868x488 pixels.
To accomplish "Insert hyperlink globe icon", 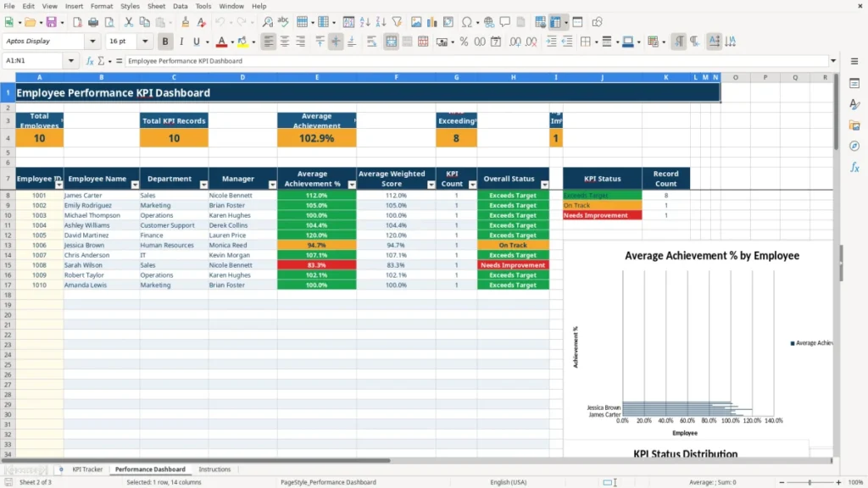I will point(489,22).
